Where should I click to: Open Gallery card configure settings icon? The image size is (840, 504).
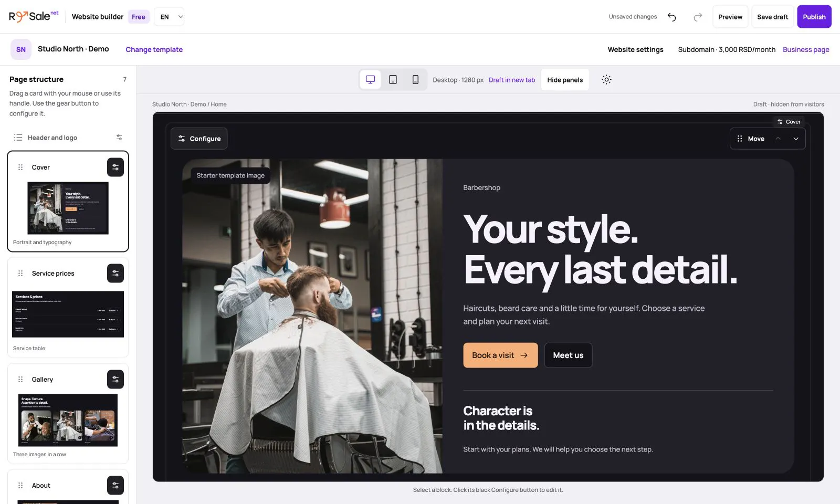coord(115,380)
